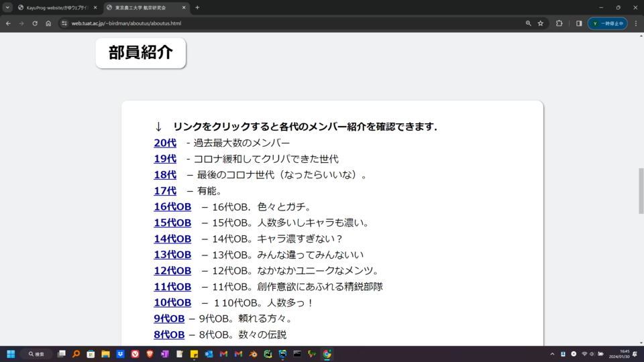Open the 20代 member introduction link
644x362 pixels.
165,143
